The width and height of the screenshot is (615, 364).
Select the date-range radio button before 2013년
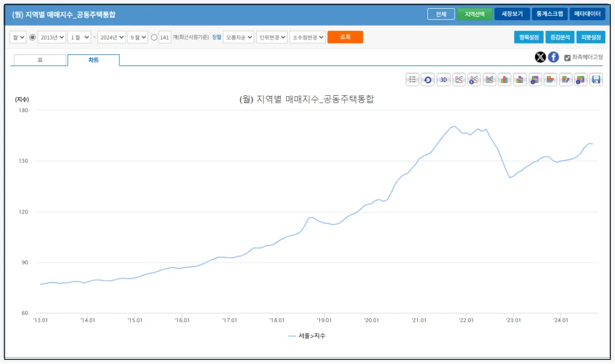pyautogui.click(x=32, y=37)
